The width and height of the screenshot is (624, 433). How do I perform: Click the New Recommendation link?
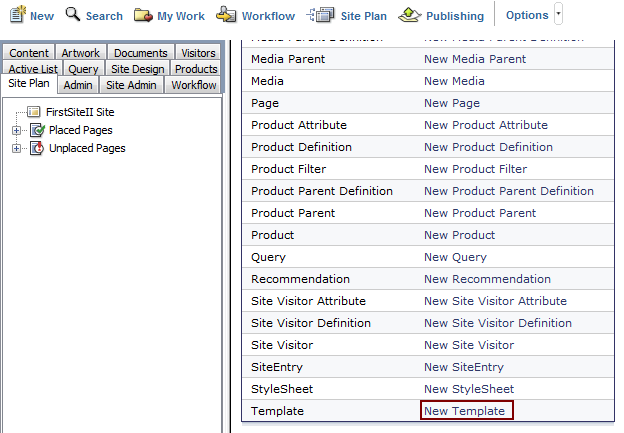point(487,279)
